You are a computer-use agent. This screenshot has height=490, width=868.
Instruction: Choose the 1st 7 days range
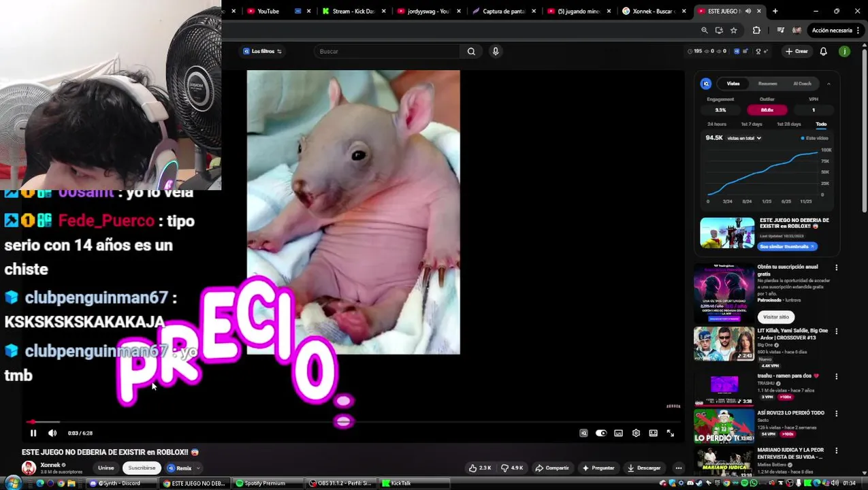[x=752, y=124]
